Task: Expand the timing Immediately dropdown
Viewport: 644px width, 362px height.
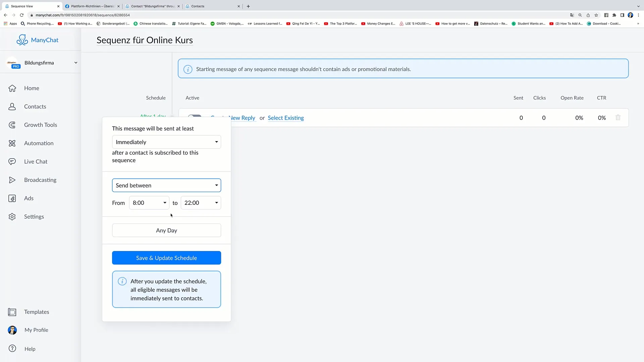Action: click(167, 142)
